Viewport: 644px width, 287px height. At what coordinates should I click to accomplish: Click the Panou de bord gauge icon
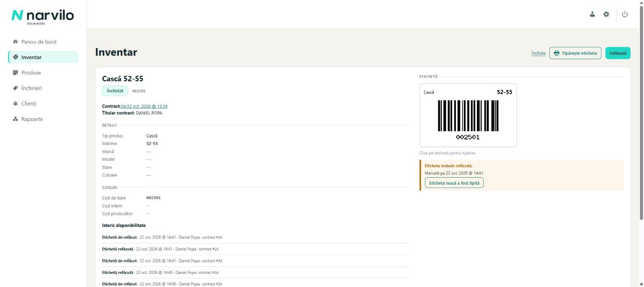[x=16, y=42]
